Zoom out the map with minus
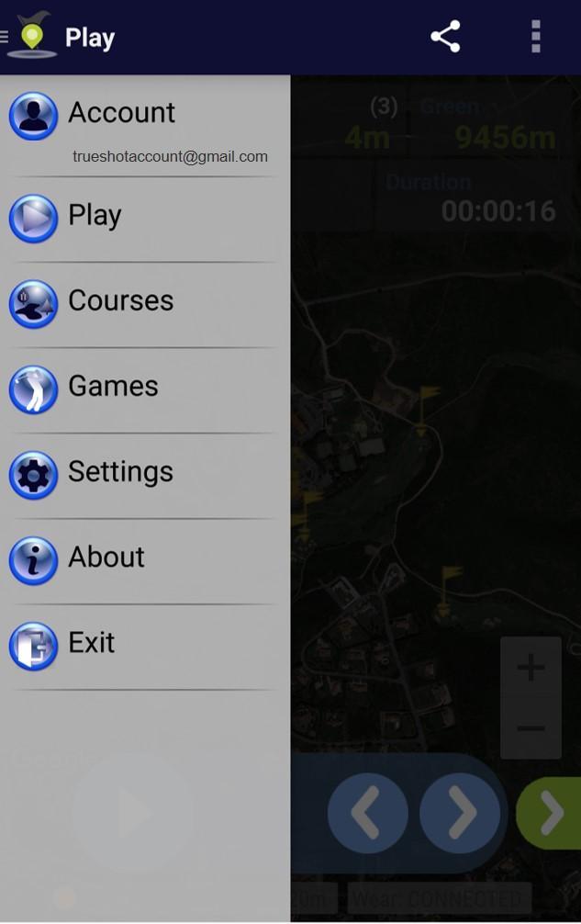Screen dimensions: 581x924 (x=531, y=728)
